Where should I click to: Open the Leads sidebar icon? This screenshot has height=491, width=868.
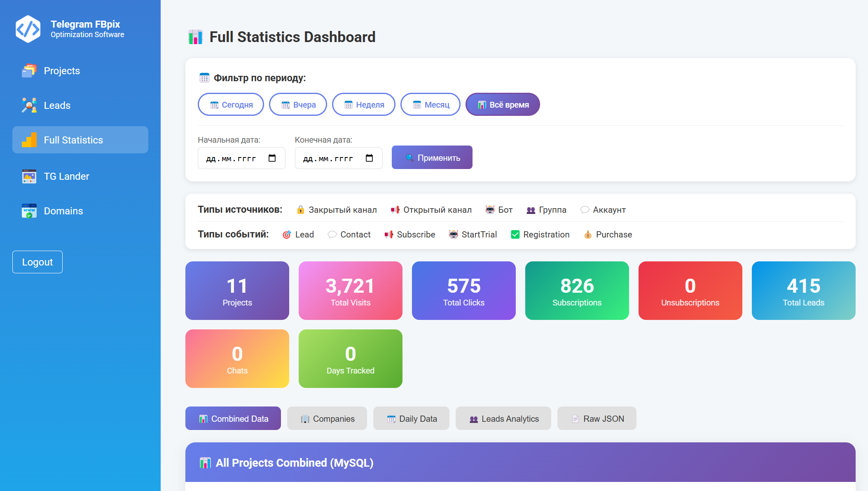pos(29,106)
